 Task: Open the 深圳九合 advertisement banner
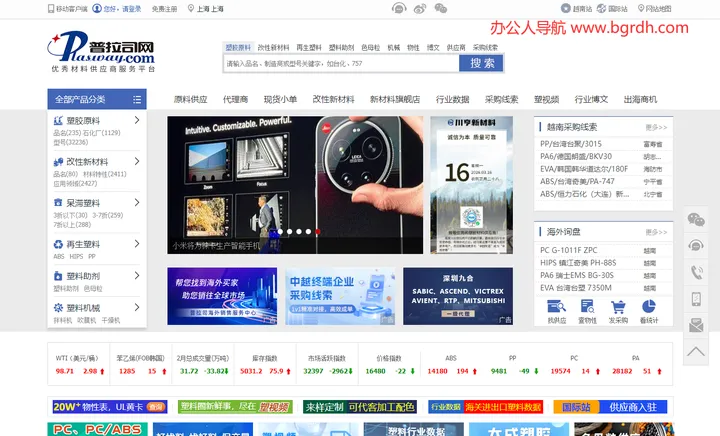click(458, 296)
